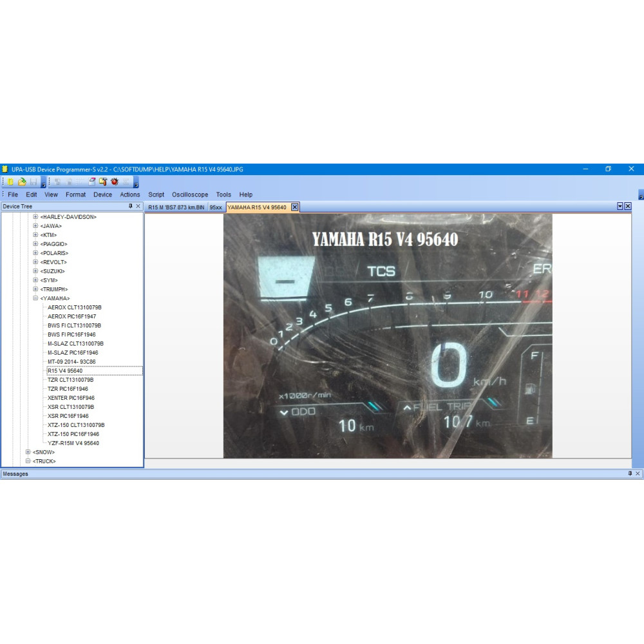Select the YAMAHA R15 V4 95640 tab
Image resolution: width=644 pixels, height=644 pixels.
257,207
